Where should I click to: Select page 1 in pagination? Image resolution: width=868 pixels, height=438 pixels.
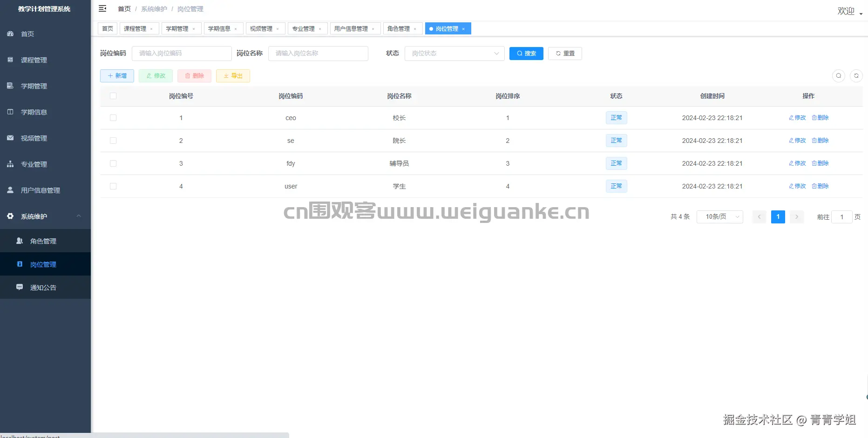[778, 217]
